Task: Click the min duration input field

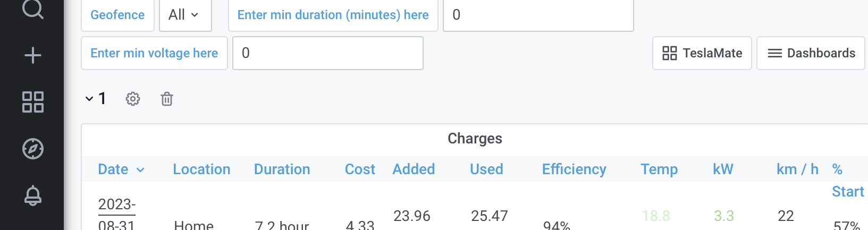Action: [x=538, y=15]
